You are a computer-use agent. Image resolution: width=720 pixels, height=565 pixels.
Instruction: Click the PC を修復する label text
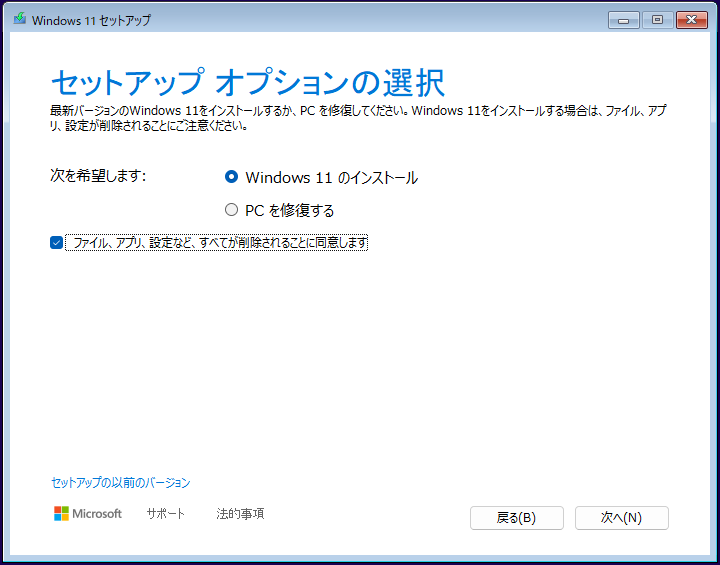[290, 210]
